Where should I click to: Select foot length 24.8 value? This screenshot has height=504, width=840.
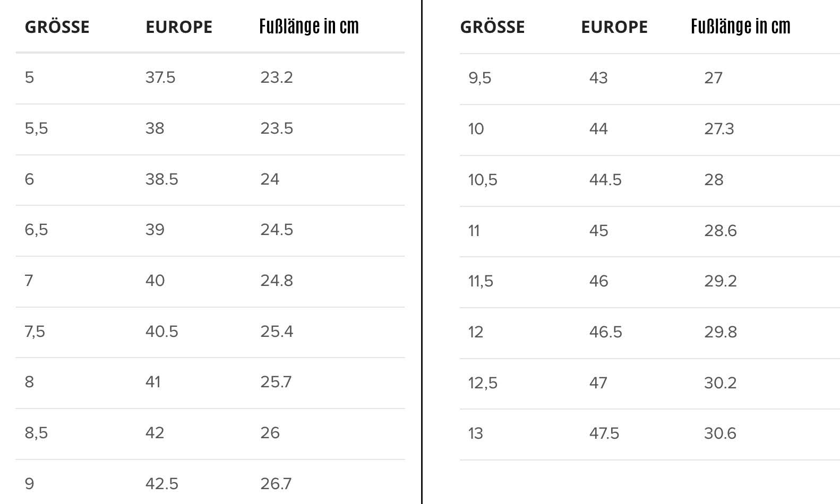tap(277, 281)
